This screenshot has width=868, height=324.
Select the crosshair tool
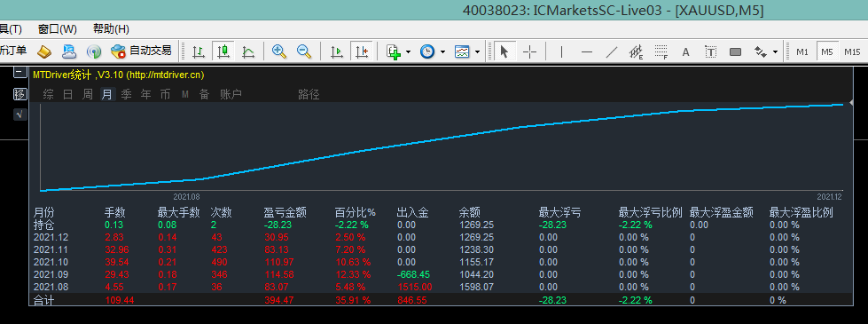coord(530,51)
